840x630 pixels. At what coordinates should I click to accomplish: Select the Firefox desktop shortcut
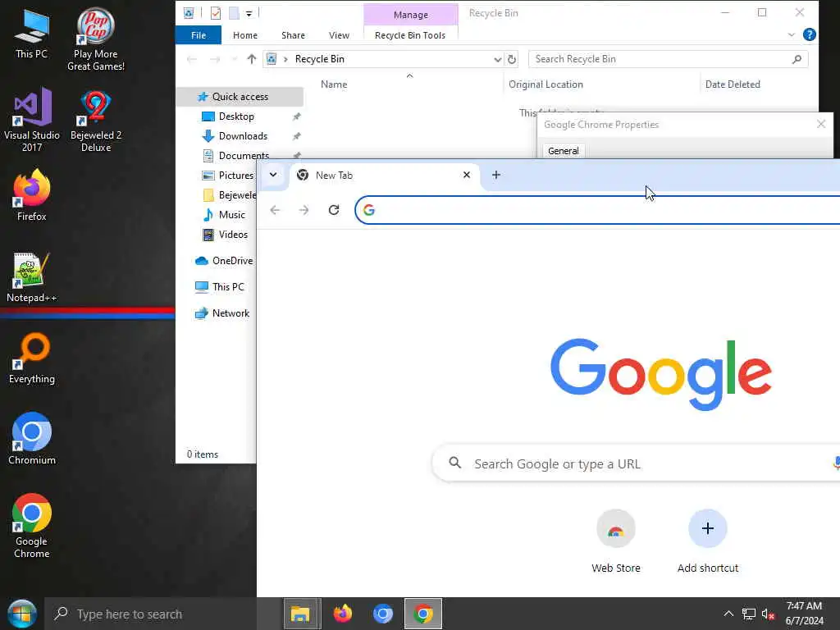point(32,195)
